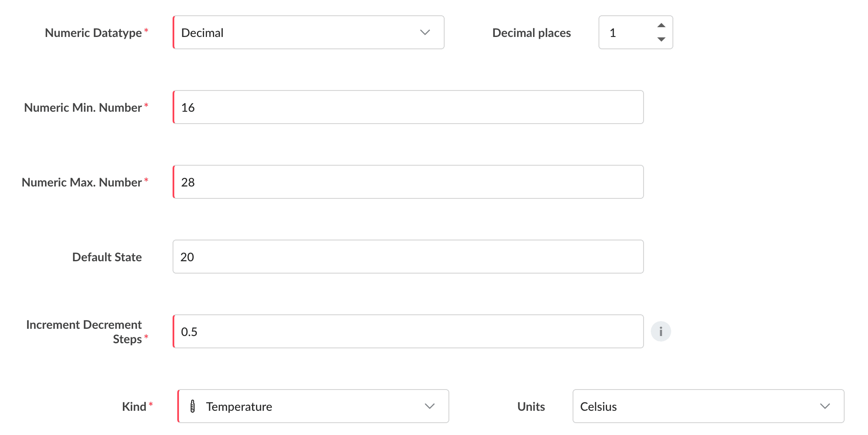Click the Units label
This screenshot has height=435, width=868.
tap(531, 407)
